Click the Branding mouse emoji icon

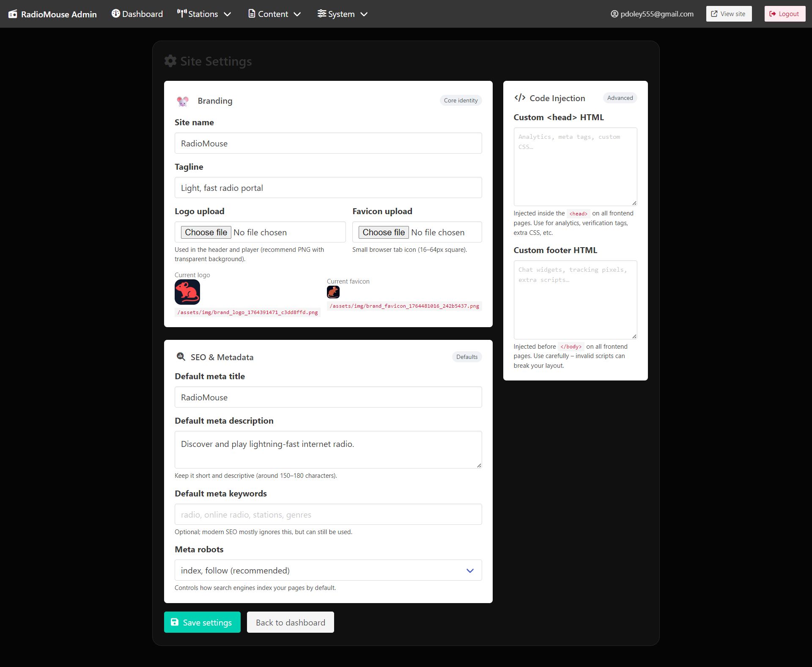pos(183,101)
